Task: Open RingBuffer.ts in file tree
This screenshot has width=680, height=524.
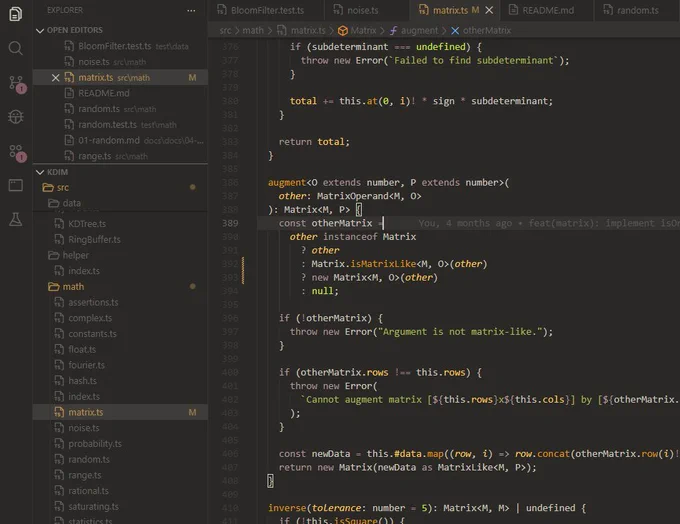Action: click(x=120, y=239)
